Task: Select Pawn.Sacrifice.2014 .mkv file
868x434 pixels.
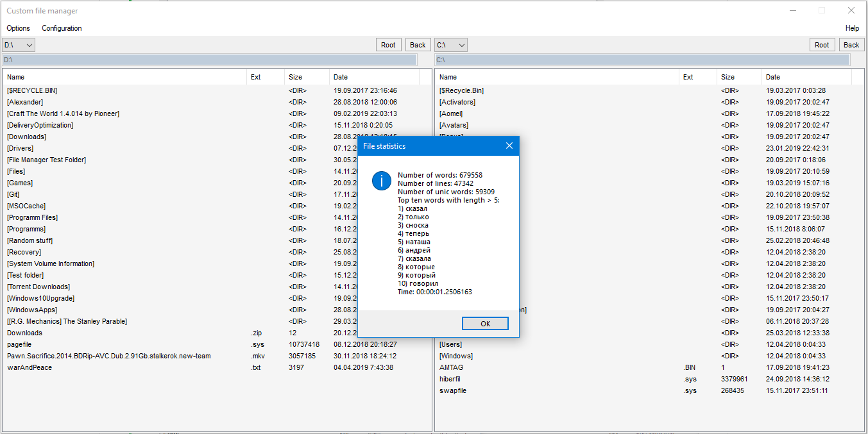Action: click(108, 356)
